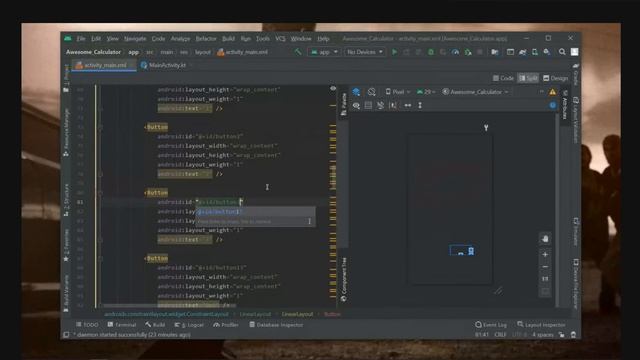The image size is (640, 360).
Task: Zoom in with the plus button
Action: [545, 254]
